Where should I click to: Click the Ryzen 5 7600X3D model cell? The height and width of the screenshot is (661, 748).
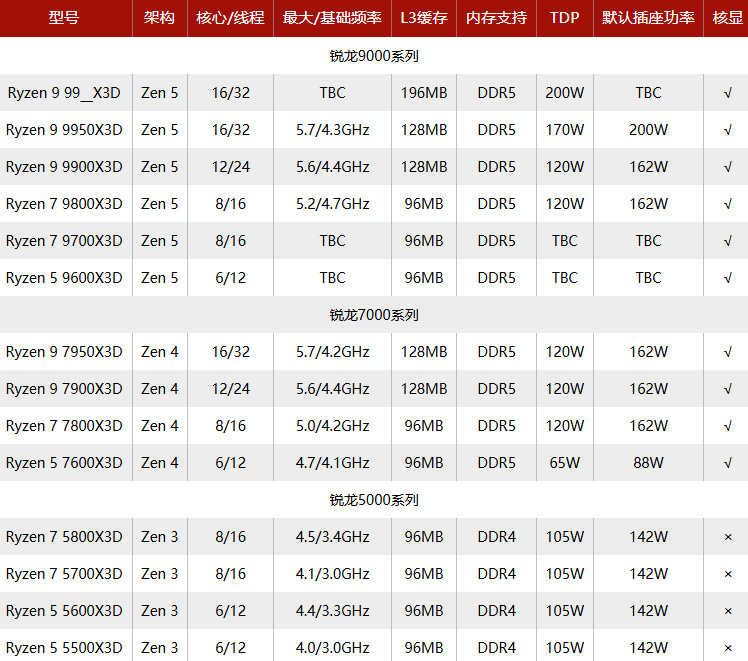pos(64,463)
